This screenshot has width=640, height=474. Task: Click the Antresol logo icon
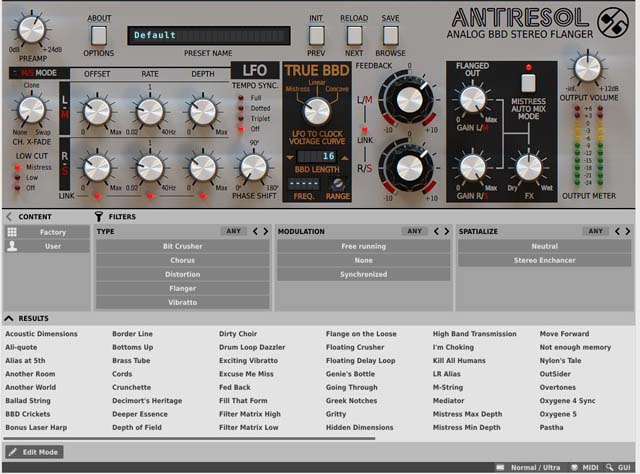click(609, 23)
